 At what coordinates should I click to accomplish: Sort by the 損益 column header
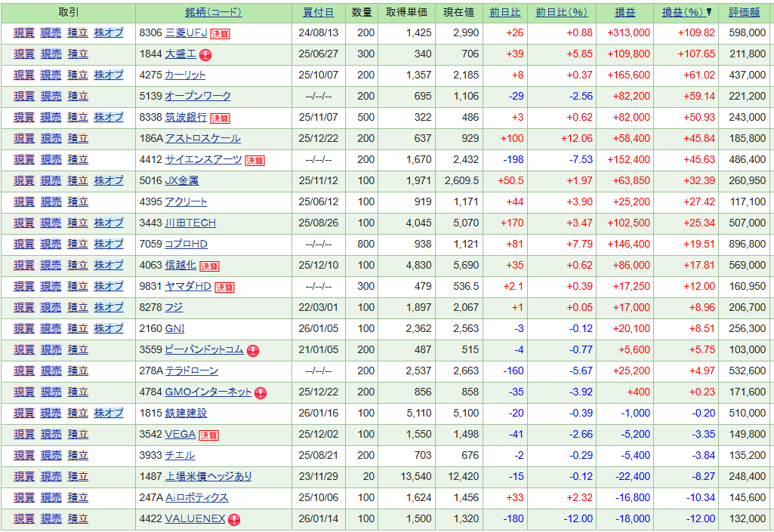click(624, 12)
